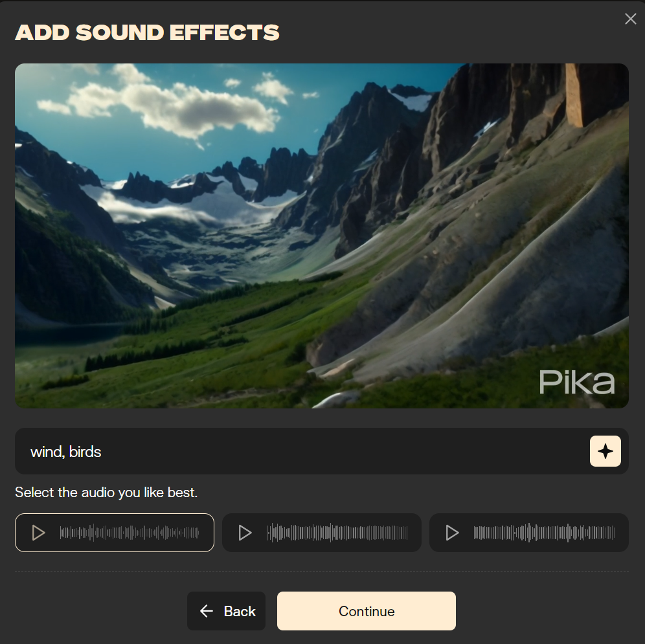
Task: Play the first generated audio clip
Action: 39,533
